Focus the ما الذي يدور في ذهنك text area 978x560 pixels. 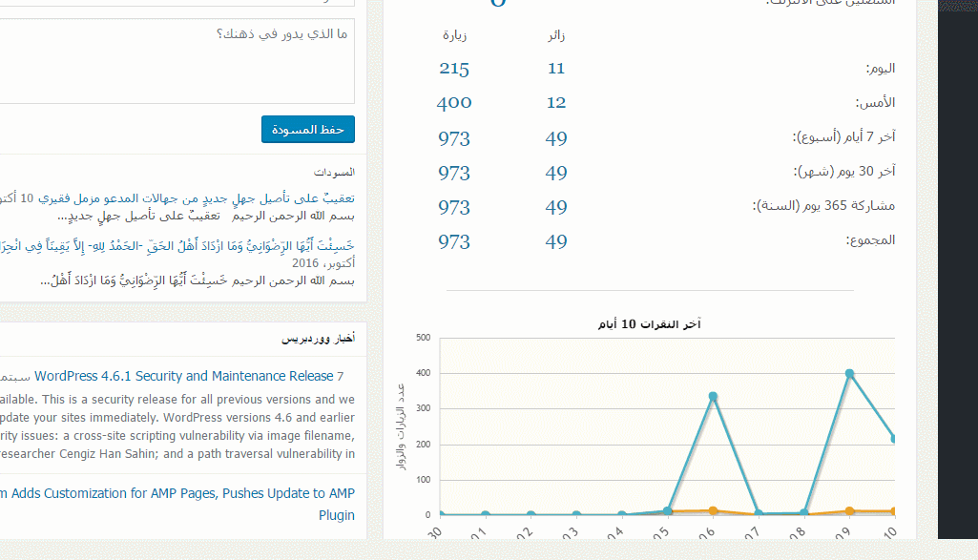[x=177, y=61]
